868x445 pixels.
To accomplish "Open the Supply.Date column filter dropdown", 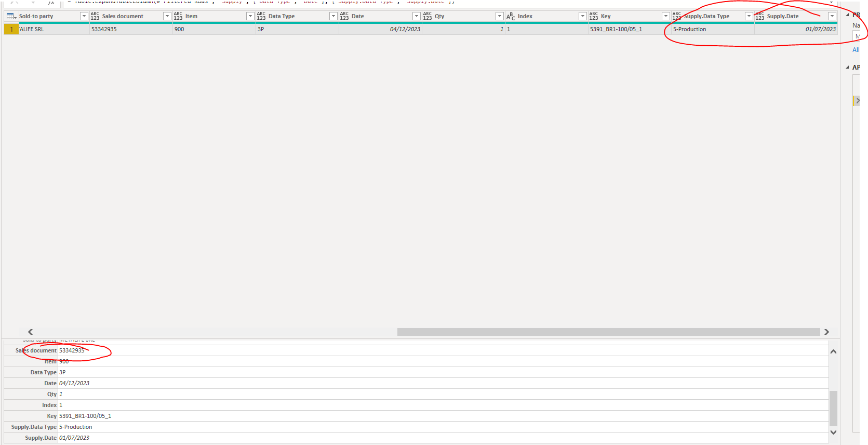I will pos(832,16).
